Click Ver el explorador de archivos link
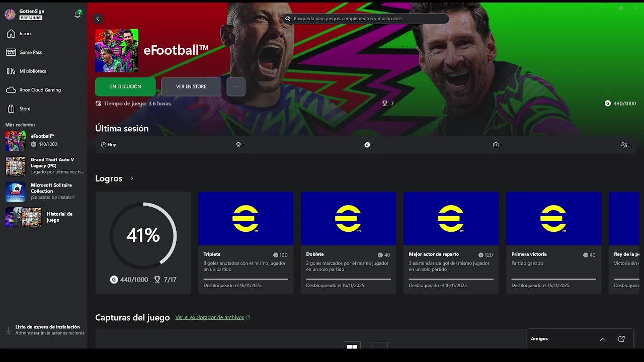The height and width of the screenshot is (362, 644). (213, 317)
